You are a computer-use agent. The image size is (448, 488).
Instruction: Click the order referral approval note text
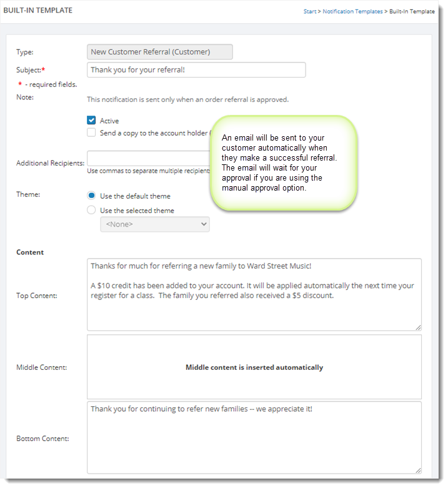tap(187, 99)
